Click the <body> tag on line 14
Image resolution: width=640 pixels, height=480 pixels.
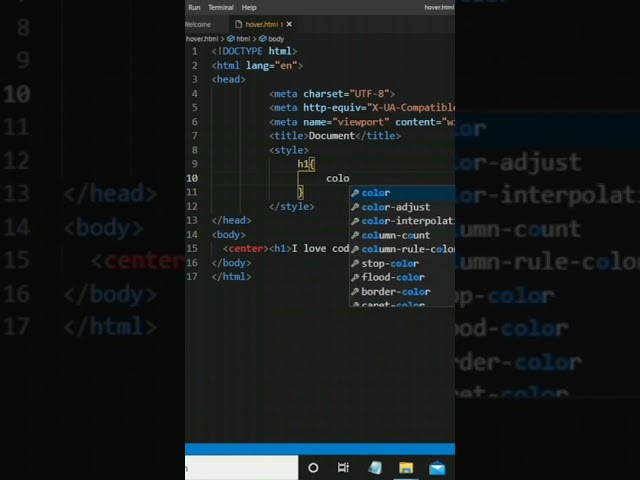pos(229,235)
